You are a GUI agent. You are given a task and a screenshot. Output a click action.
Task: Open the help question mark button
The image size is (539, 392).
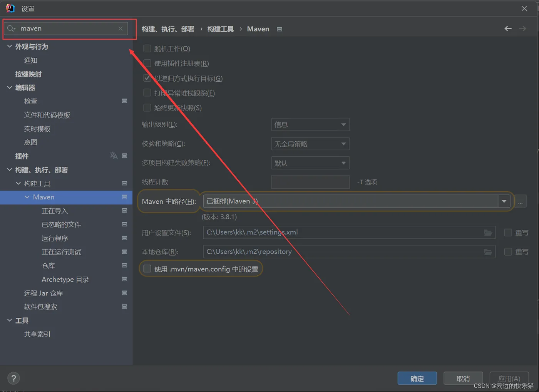[13, 378]
